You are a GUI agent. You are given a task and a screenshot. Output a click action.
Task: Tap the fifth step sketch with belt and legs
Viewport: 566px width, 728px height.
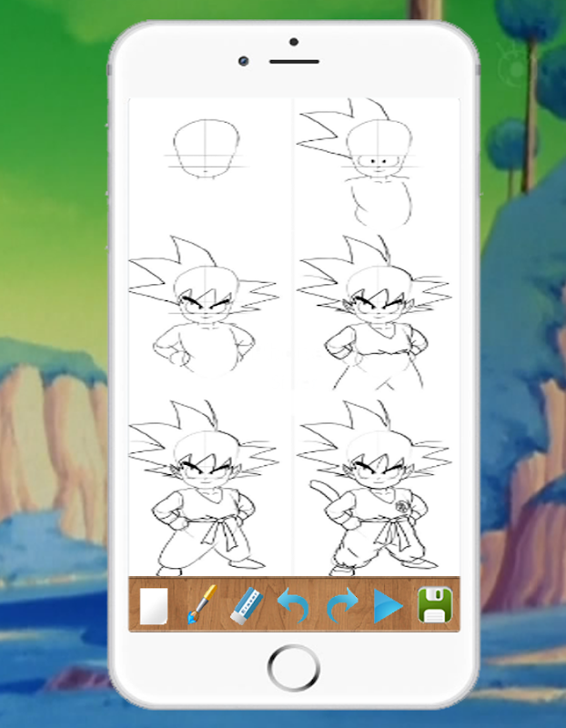pyautogui.click(x=205, y=488)
